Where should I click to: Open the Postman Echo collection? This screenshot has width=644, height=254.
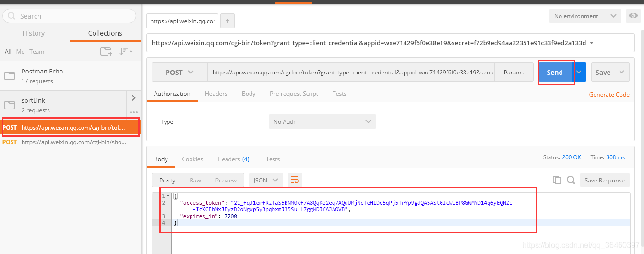(x=71, y=76)
